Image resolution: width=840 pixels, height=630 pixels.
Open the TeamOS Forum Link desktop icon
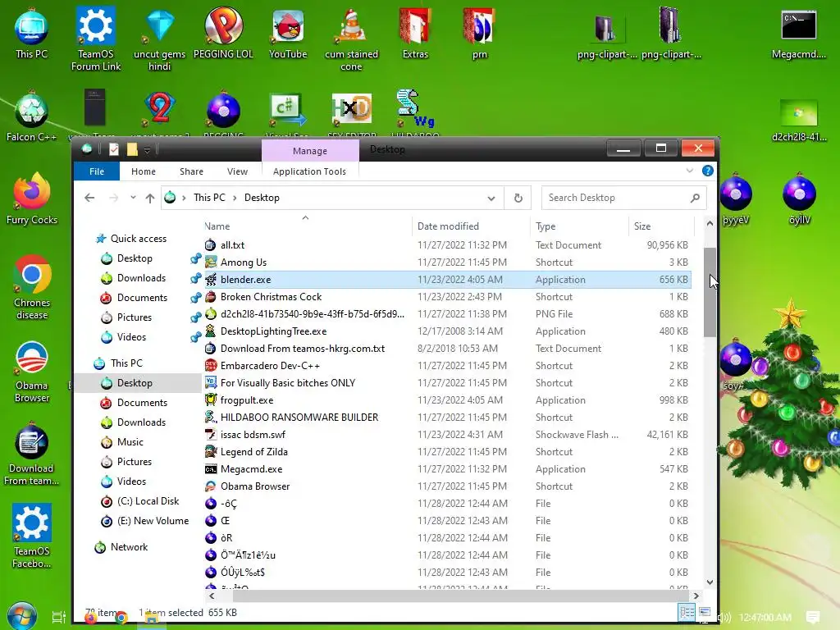pyautogui.click(x=96, y=39)
